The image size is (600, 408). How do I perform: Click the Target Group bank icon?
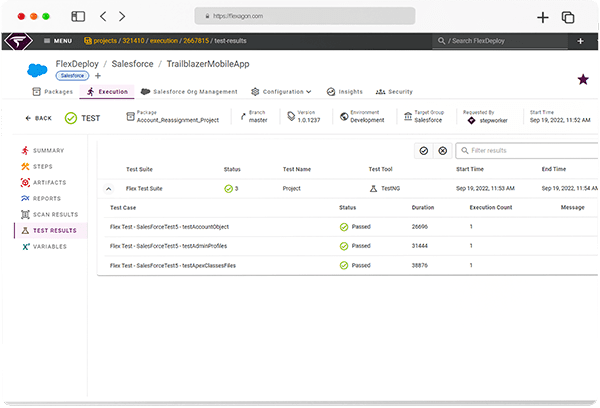pyautogui.click(x=408, y=116)
